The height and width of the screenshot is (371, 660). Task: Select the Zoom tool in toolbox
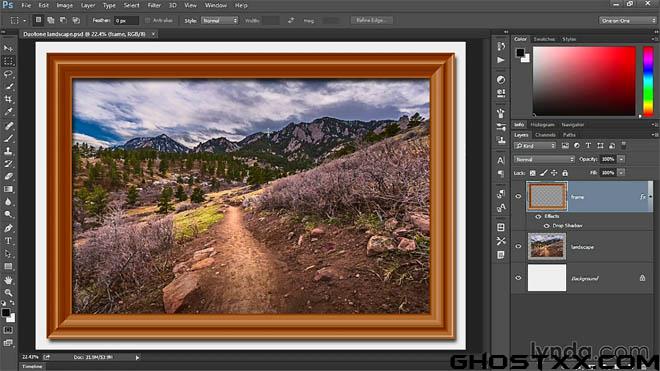tap(8, 293)
